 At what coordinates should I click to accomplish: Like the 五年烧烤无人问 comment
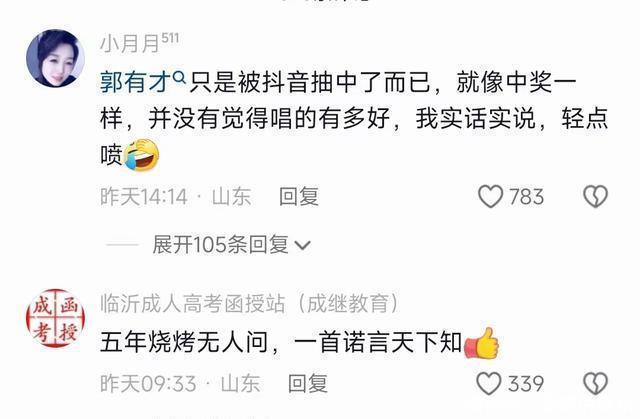489,384
